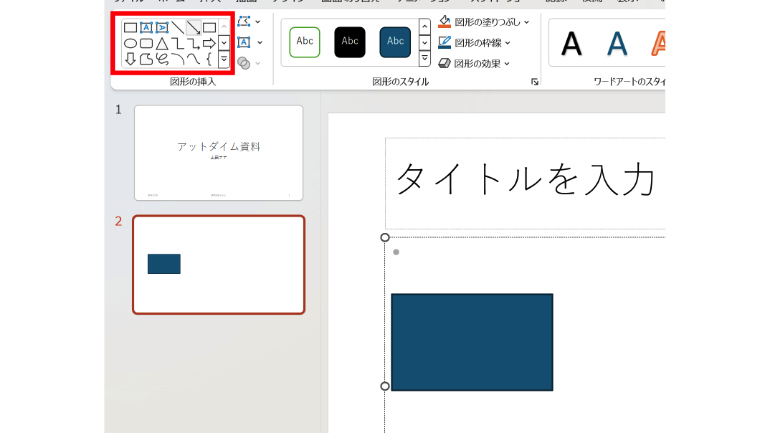Click the ワードアートのスタイル group label
Viewport: 770px width, 433px height.
pyautogui.click(x=629, y=81)
